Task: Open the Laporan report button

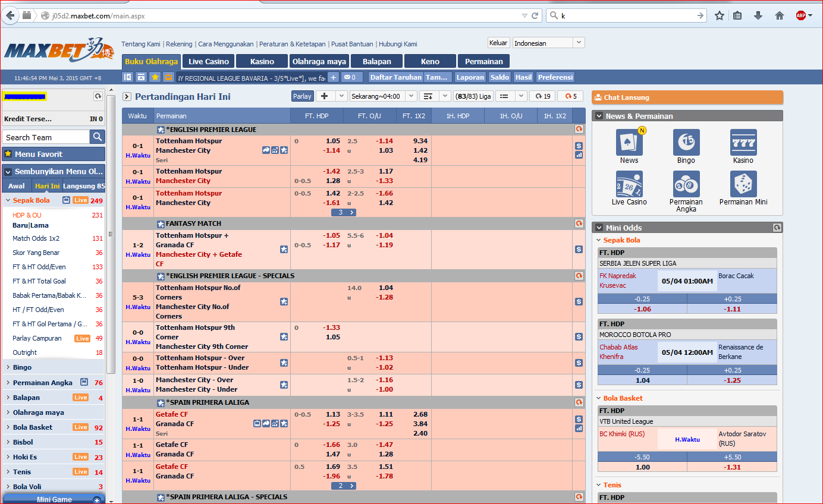Action: tap(470, 77)
